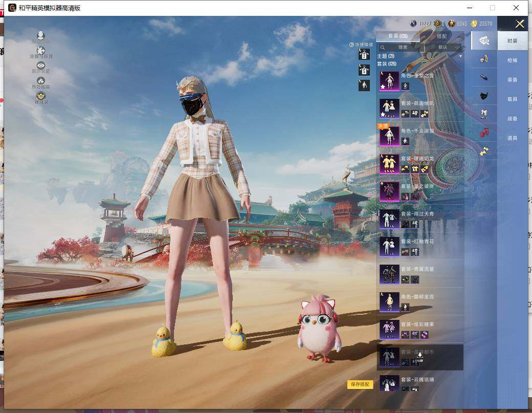Open the 战备 category tab

click(513, 118)
